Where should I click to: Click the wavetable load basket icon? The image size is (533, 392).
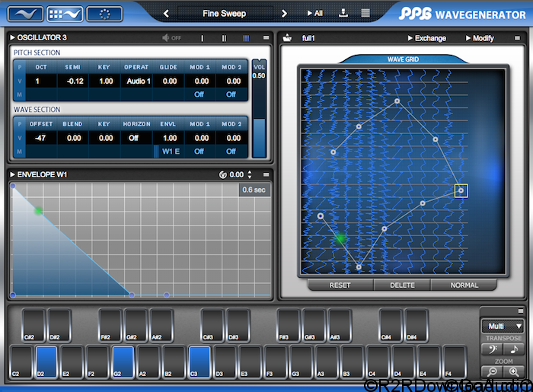[287, 38]
